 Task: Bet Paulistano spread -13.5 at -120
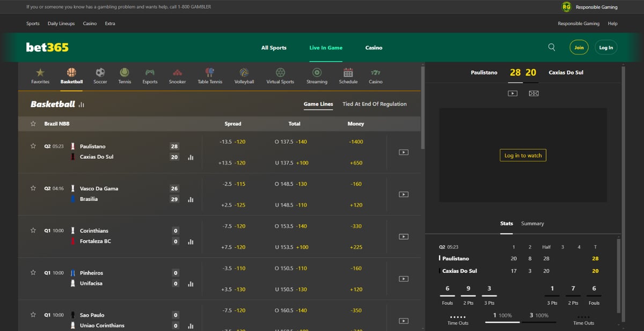tap(232, 142)
